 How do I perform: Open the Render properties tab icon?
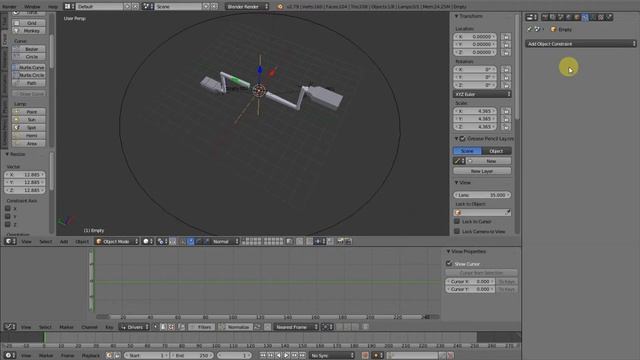(x=544, y=17)
